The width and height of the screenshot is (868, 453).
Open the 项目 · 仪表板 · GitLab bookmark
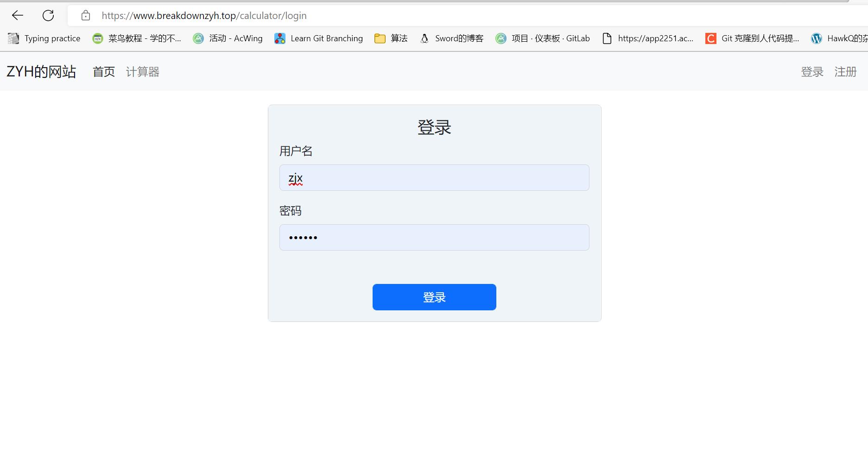(x=542, y=38)
